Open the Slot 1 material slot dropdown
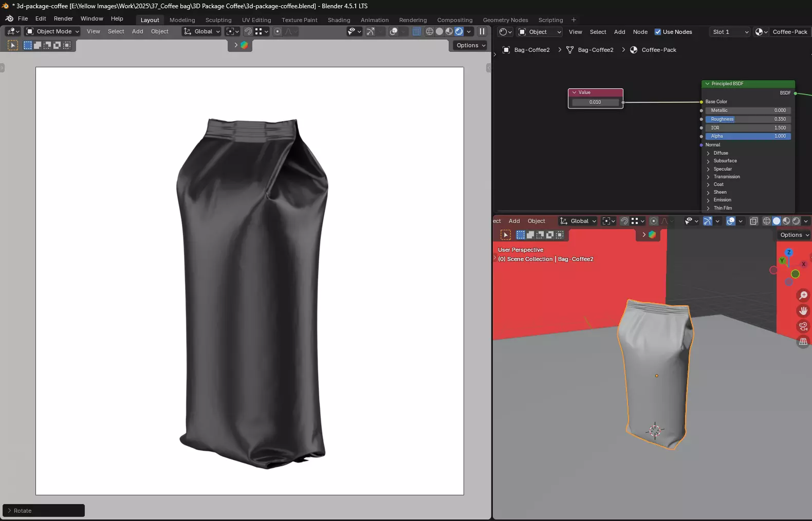 click(730, 32)
